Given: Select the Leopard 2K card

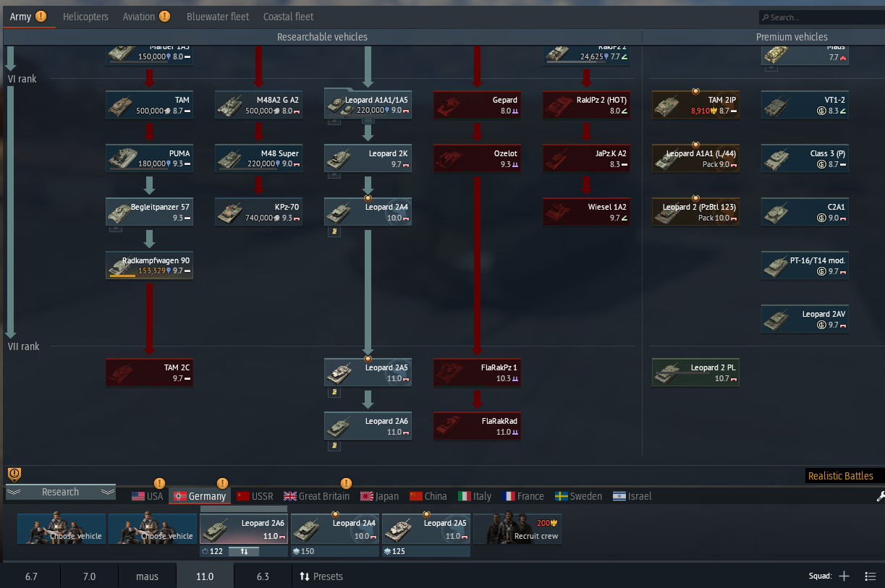Looking at the screenshot, I should [368, 158].
